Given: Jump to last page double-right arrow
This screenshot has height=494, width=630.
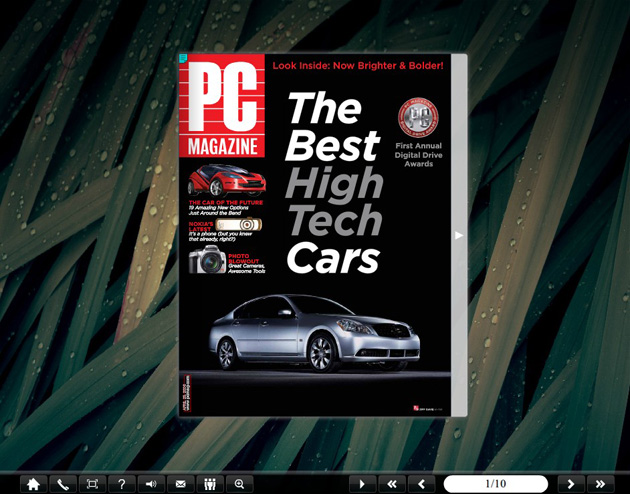Looking at the screenshot, I should pos(601,484).
